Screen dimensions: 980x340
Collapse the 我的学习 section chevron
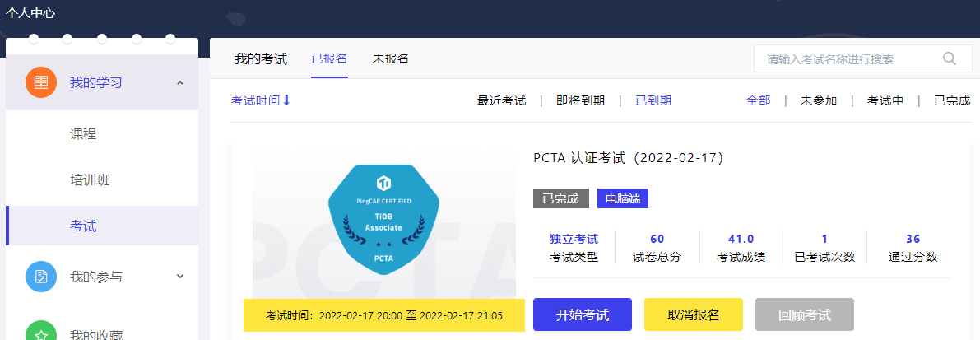click(x=180, y=82)
